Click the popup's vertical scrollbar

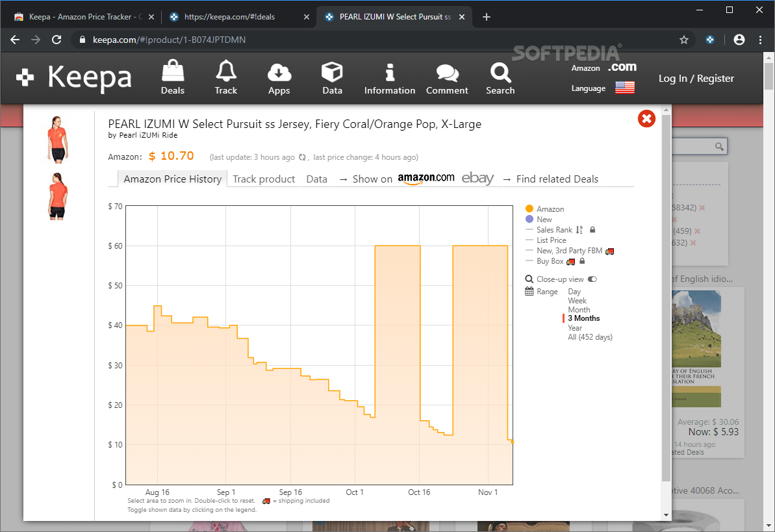[666, 298]
